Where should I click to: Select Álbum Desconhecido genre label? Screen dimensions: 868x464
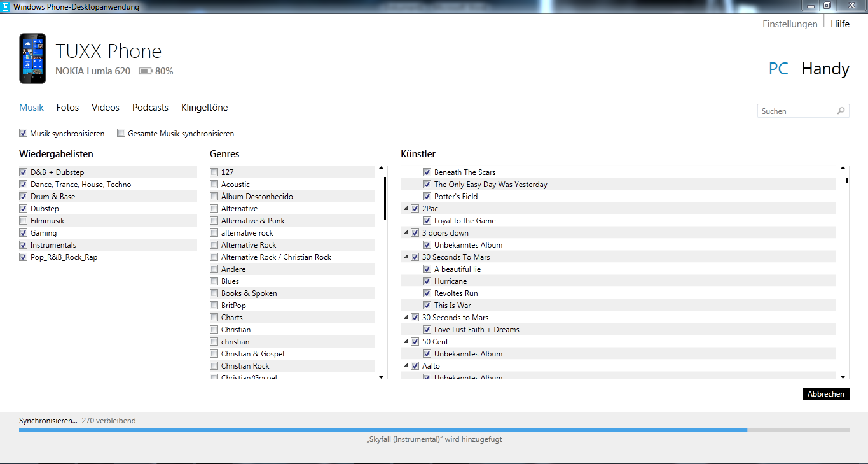click(257, 197)
